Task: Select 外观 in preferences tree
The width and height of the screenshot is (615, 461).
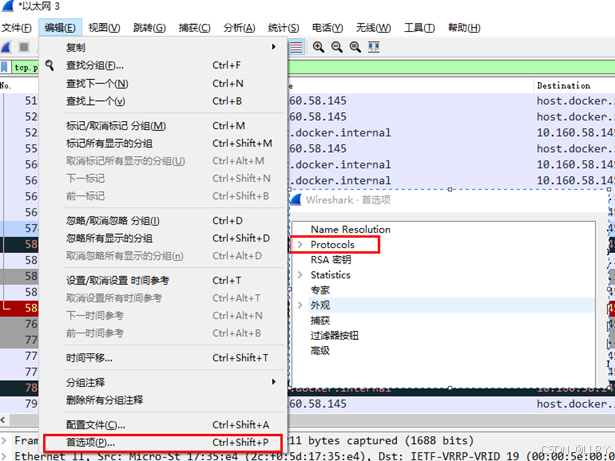Action: coord(320,305)
